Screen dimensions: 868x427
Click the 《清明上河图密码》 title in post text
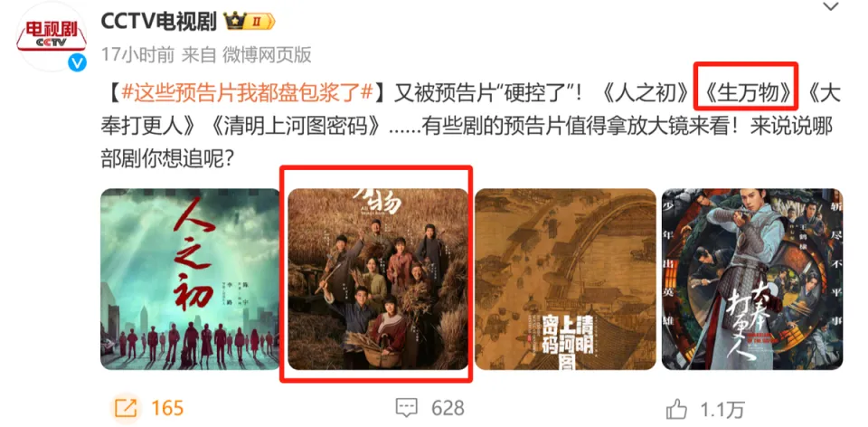tap(297, 128)
